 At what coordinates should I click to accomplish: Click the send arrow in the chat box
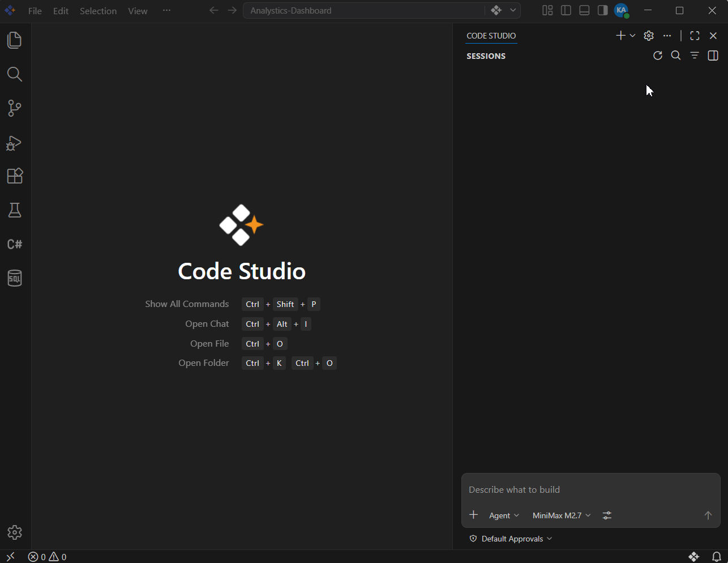(x=708, y=515)
